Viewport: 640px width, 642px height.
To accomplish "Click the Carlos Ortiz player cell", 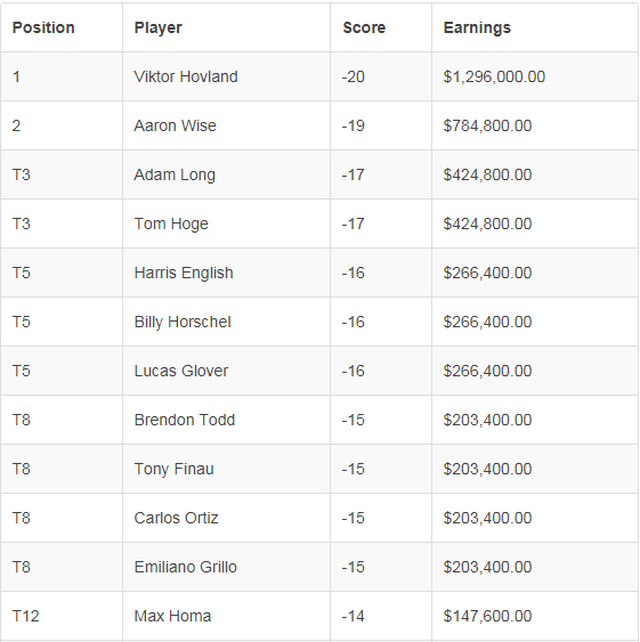I will pos(176,518).
